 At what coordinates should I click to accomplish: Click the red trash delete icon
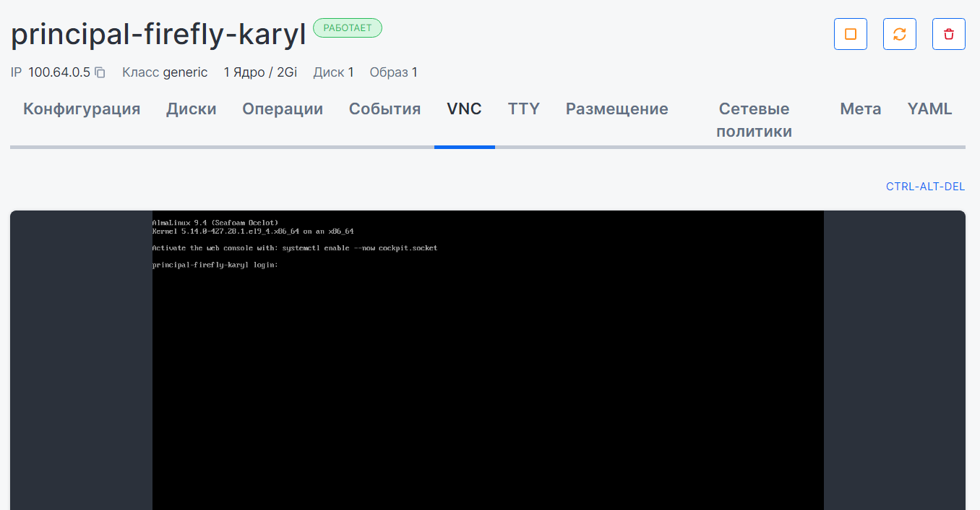tap(948, 34)
